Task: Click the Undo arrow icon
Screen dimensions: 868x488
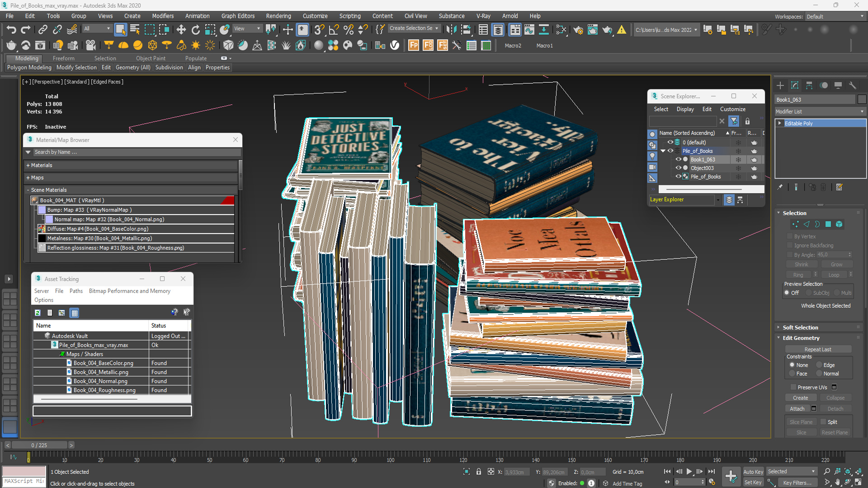Action: (x=11, y=30)
